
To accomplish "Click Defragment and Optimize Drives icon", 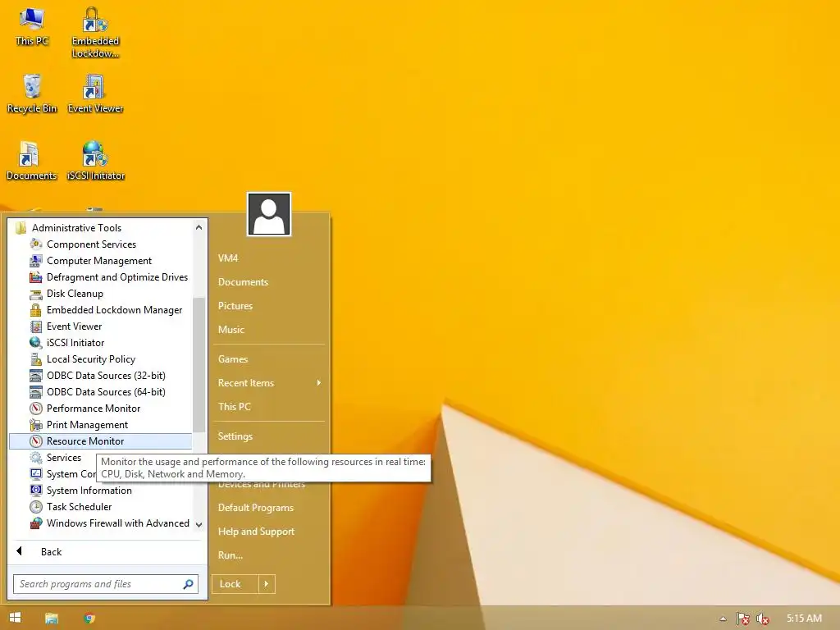I will pos(36,277).
